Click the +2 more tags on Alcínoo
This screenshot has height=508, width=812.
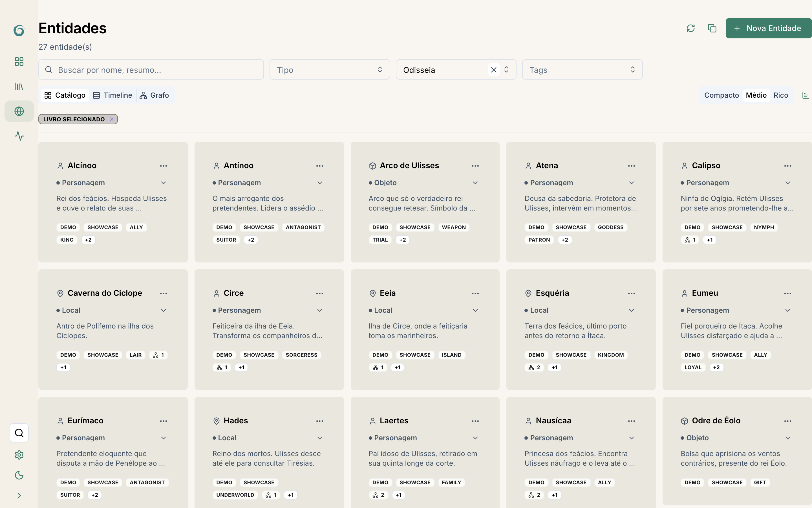88,240
